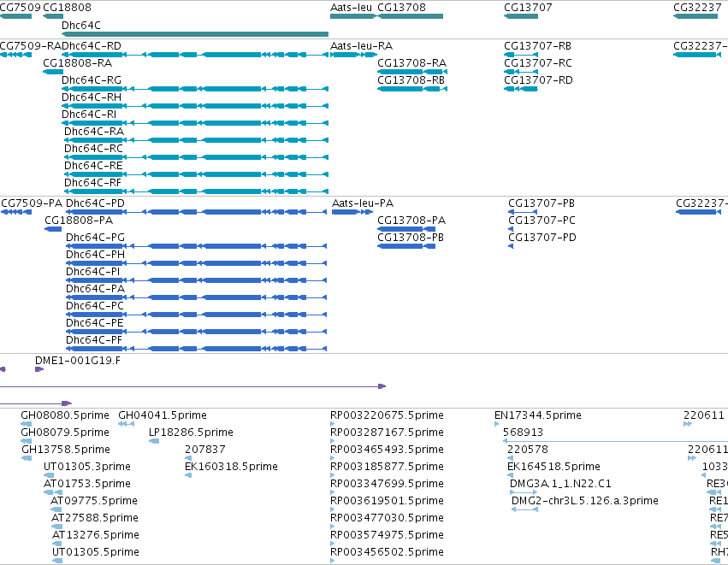
Task: Click the Aats-leu gene label
Action: pos(351,8)
